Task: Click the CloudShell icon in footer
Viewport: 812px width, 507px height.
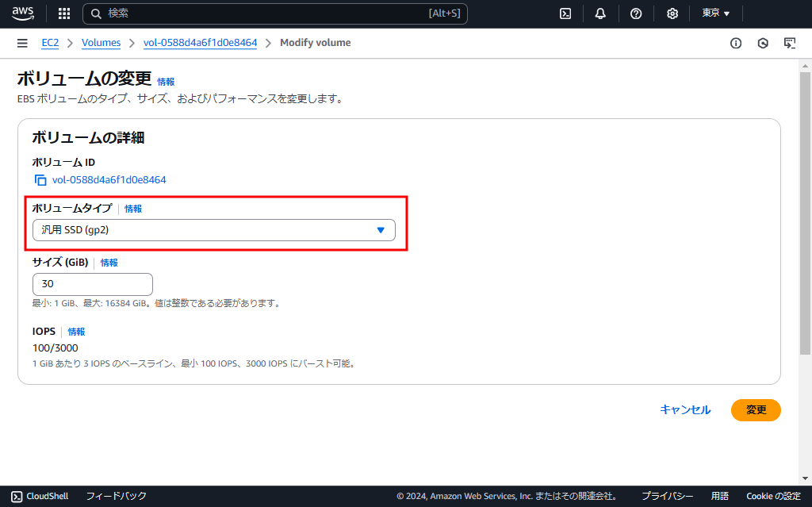Action: pyautogui.click(x=17, y=496)
